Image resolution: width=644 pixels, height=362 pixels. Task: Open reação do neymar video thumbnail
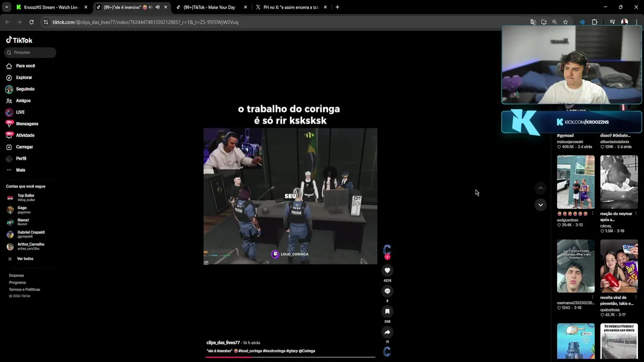(619, 182)
